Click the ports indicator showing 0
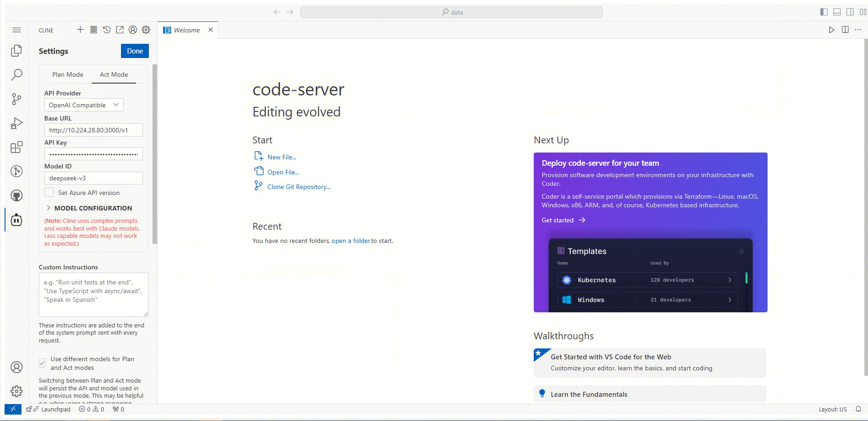The image size is (868, 421). coord(118,409)
